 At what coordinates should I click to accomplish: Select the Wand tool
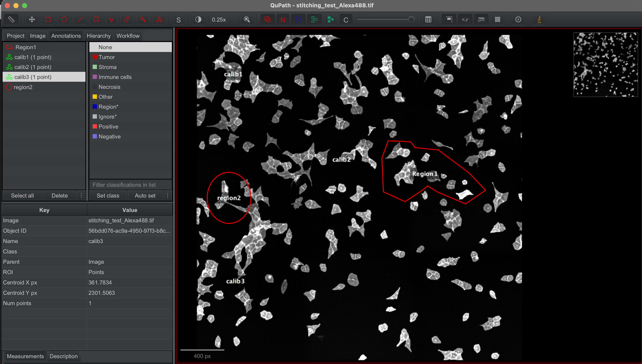pyautogui.click(x=143, y=19)
